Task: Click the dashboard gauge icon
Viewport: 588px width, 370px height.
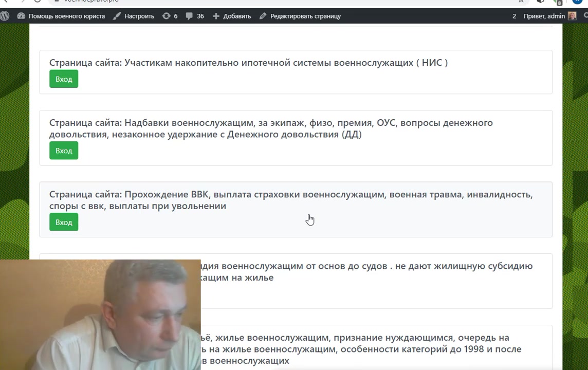Action: click(21, 16)
